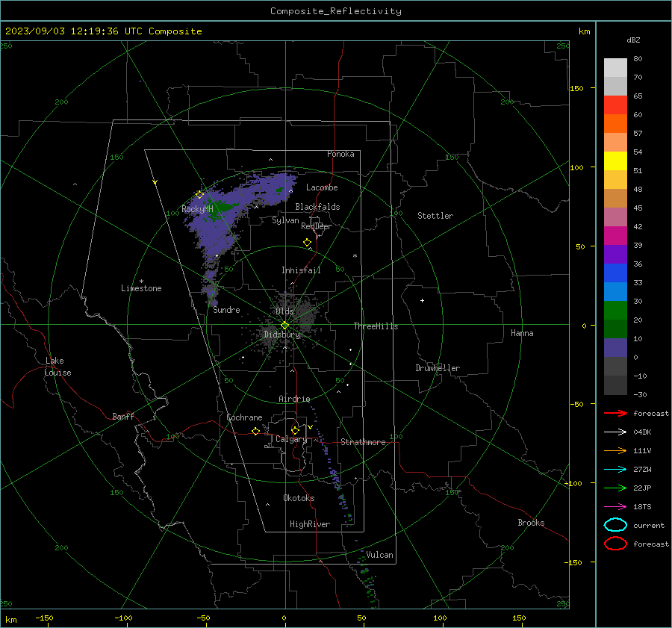Select the blue 36 dBZ color swatch
This screenshot has width=672, height=628.
pyautogui.click(x=615, y=273)
